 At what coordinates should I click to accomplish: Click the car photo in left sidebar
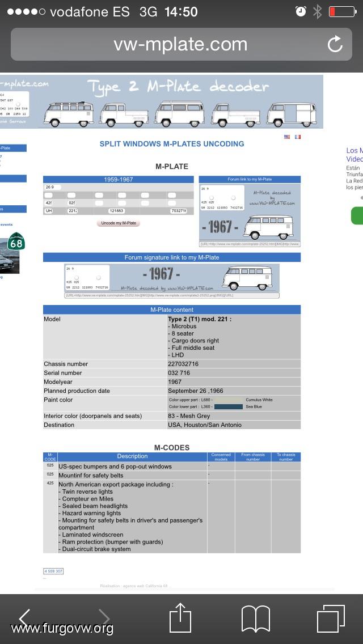tap(10, 257)
